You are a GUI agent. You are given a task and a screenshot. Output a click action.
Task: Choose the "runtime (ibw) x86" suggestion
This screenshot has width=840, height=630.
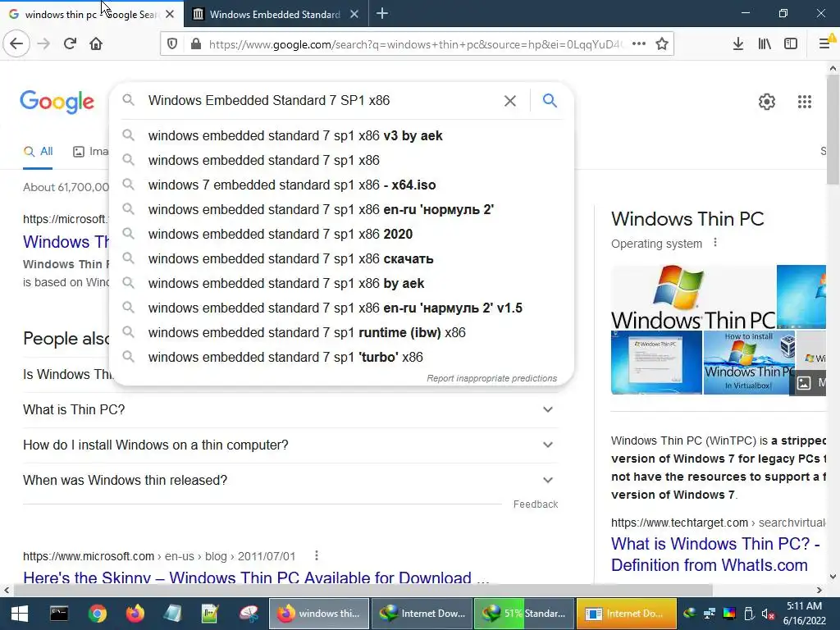(x=341, y=333)
